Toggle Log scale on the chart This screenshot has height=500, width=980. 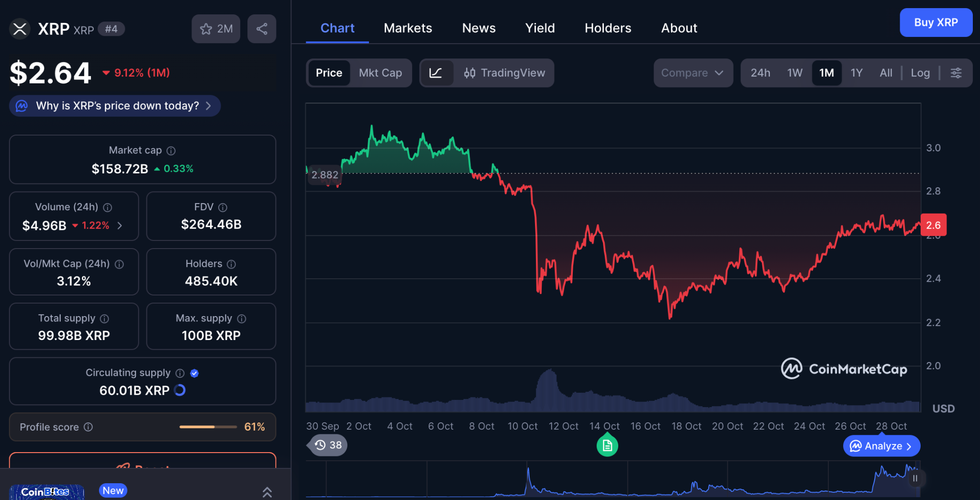pos(920,73)
